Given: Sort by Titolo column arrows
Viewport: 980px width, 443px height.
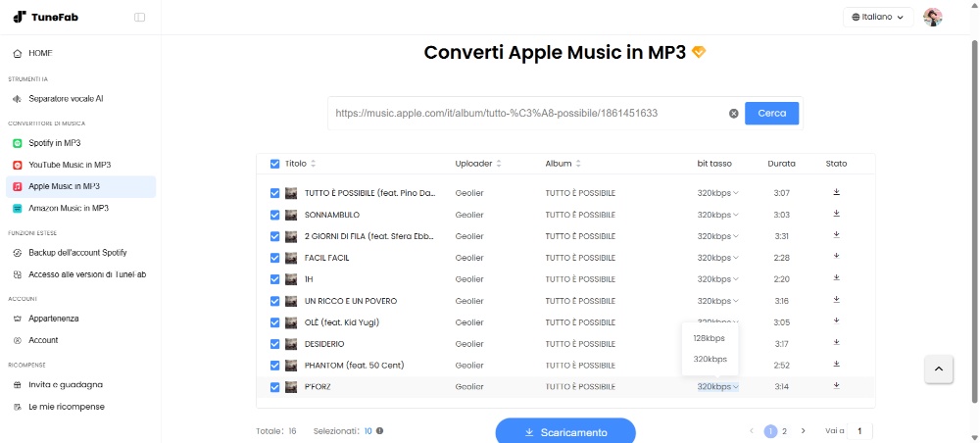Looking at the screenshot, I should [314, 164].
